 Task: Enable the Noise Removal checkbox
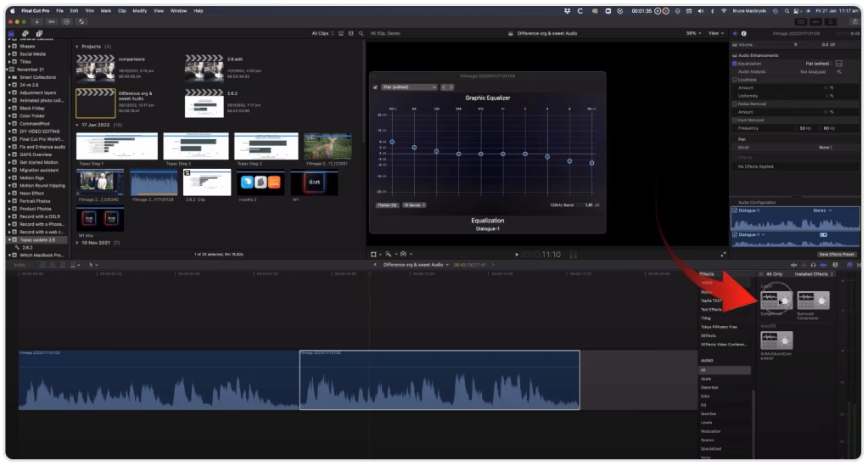[x=735, y=104]
